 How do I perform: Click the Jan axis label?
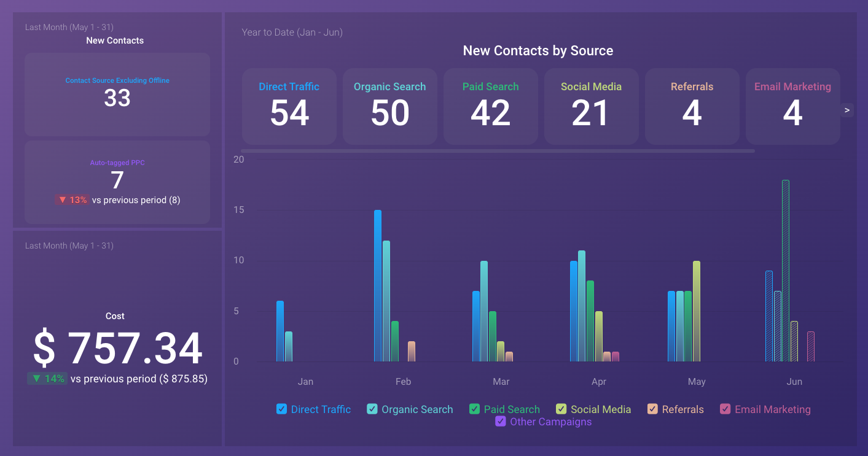click(305, 382)
